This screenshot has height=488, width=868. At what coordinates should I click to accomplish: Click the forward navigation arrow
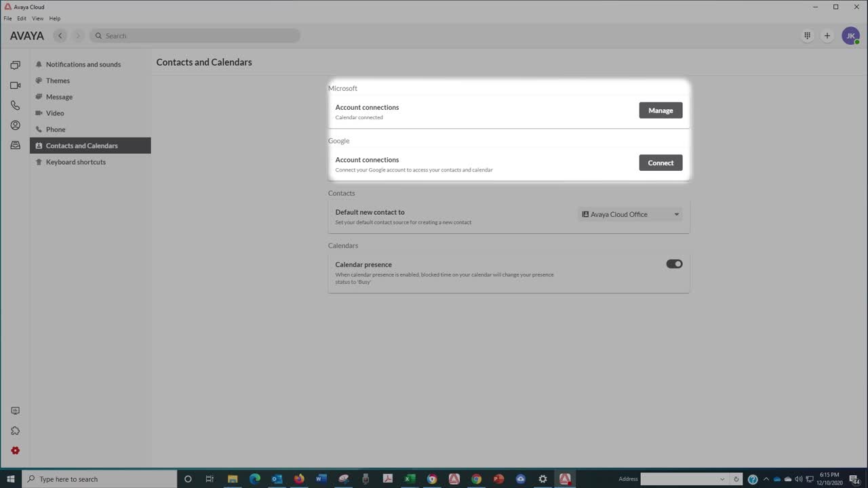[x=78, y=36]
